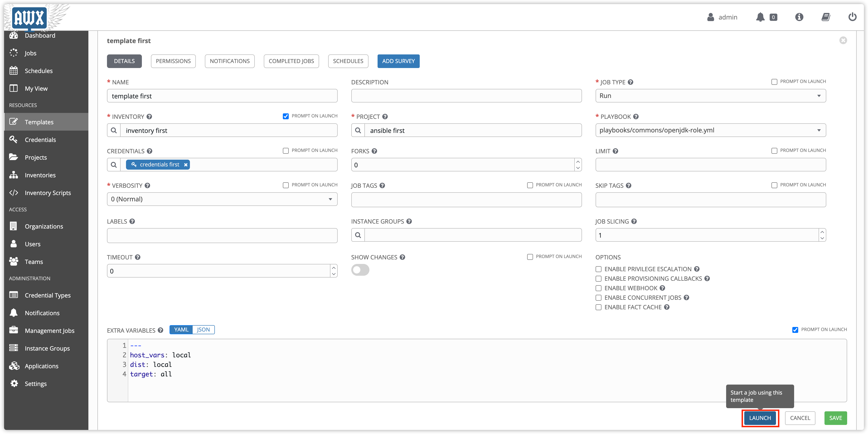Click the Jobs spinner icon in sidebar
868x434 pixels.
coord(13,53)
